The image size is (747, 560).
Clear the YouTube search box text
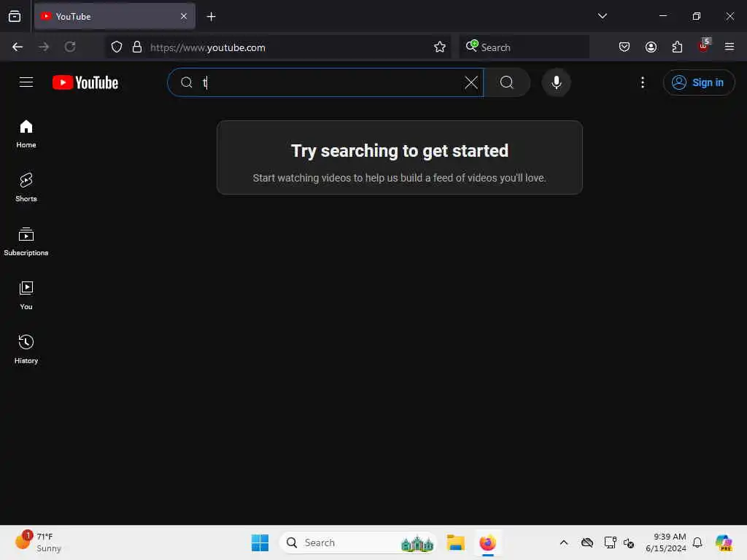pyautogui.click(x=471, y=82)
